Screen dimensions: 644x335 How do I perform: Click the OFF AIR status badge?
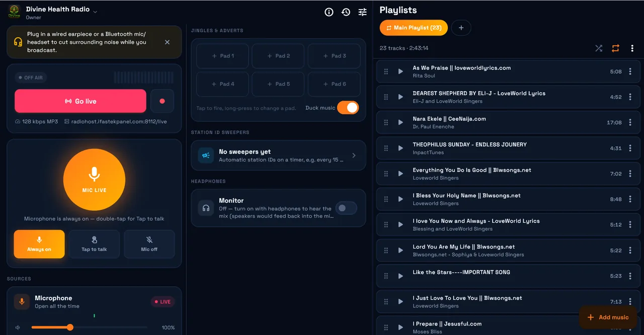pyautogui.click(x=31, y=77)
